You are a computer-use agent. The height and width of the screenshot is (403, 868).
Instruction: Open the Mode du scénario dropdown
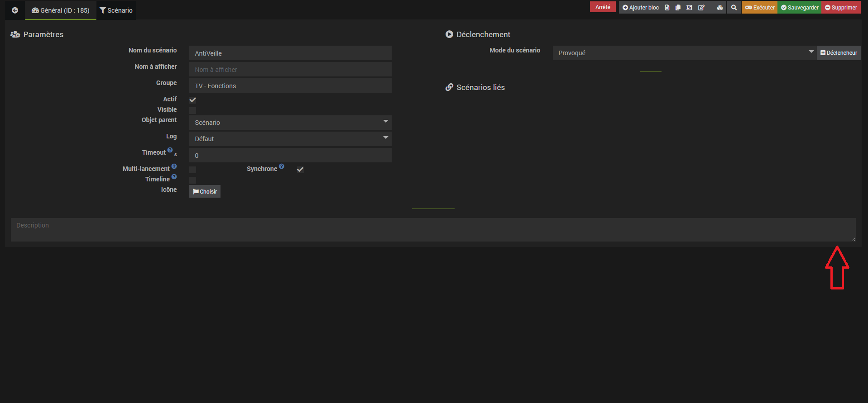(x=684, y=53)
